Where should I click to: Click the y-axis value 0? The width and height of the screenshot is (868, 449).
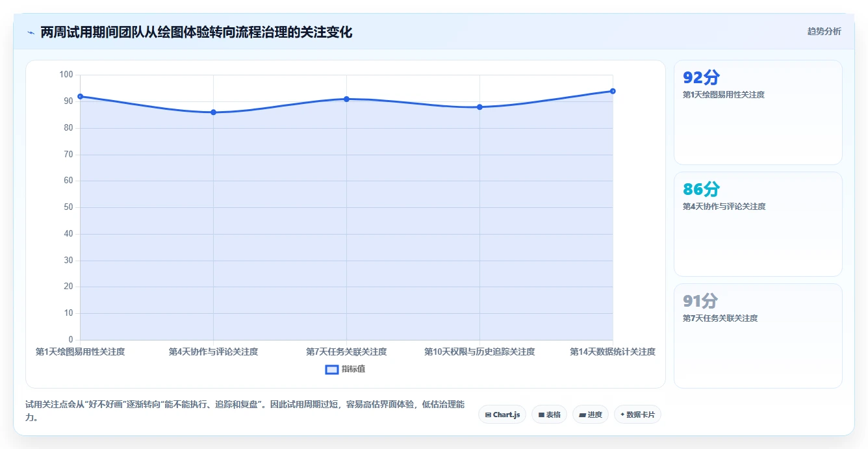(x=71, y=340)
